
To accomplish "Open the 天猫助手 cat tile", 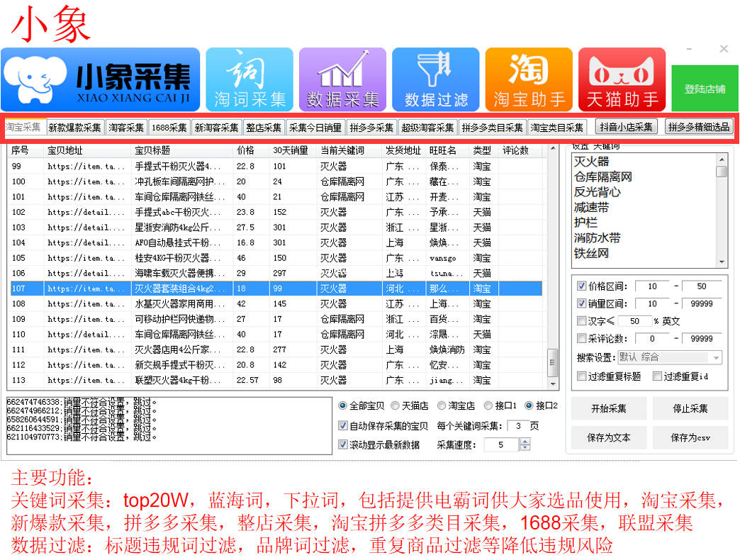I will point(622,79).
